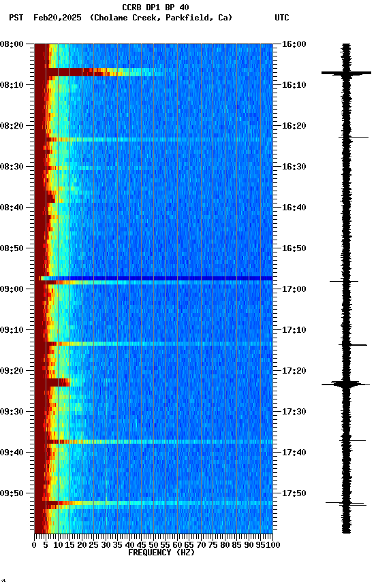Select the "09:30" PST time label

click(x=12, y=412)
